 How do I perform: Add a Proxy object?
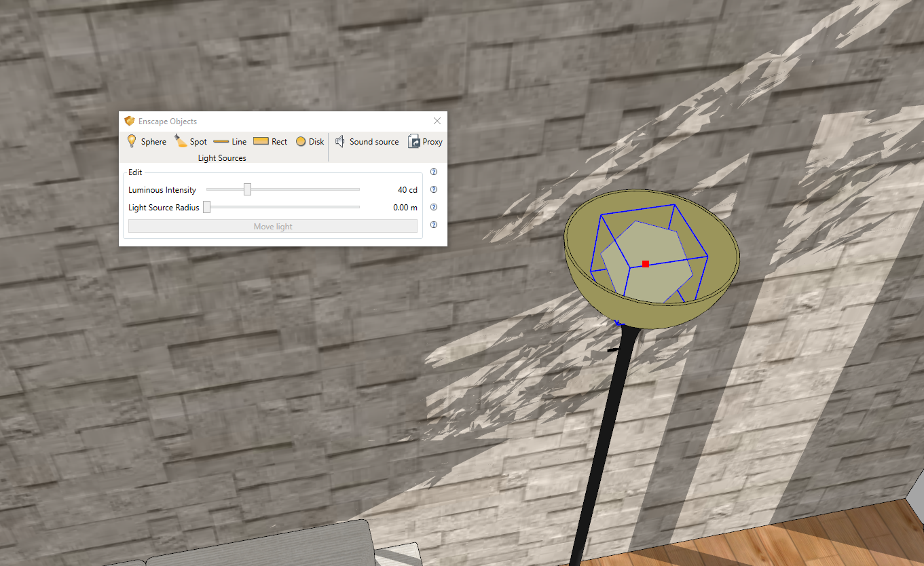pos(425,141)
